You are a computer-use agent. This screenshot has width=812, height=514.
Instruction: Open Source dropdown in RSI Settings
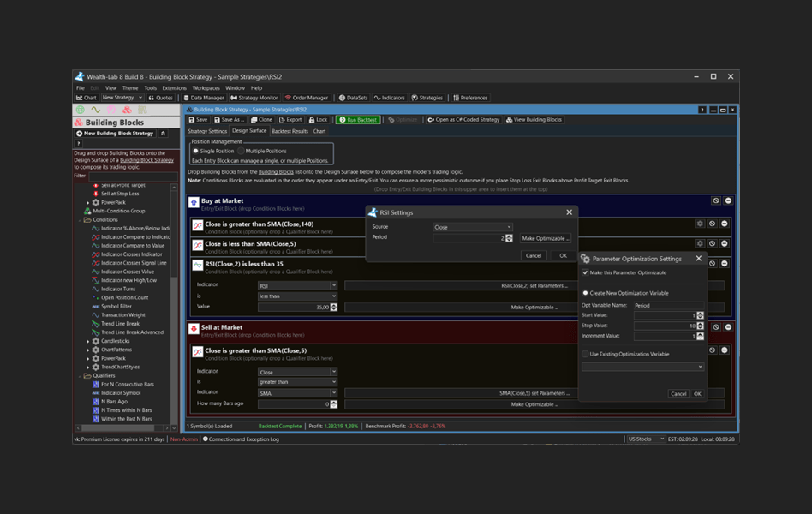click(x=472, y=227)
